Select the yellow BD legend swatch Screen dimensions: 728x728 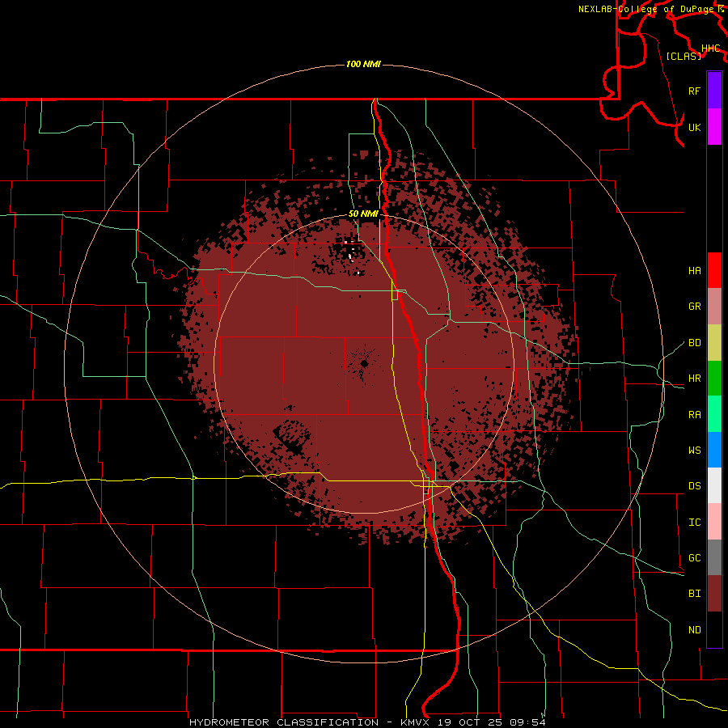pyautogui.click(x=714, y=343)
